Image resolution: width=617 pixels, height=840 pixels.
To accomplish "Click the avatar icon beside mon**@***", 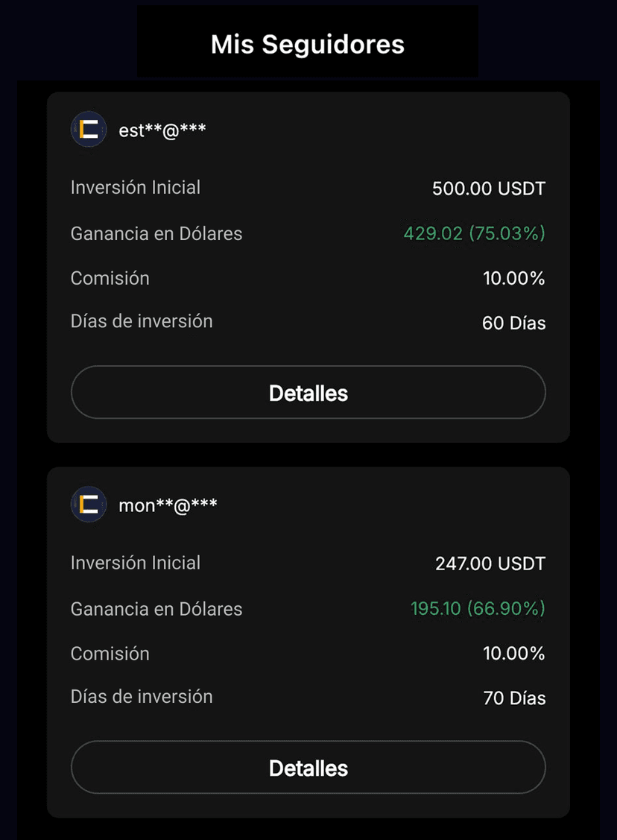I will click(89, 505).
